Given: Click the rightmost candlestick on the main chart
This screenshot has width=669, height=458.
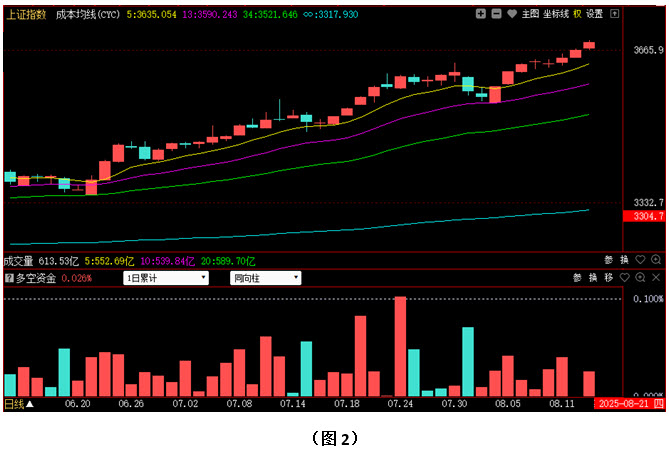Looking at the screenshot, I should tap(589, 45).
